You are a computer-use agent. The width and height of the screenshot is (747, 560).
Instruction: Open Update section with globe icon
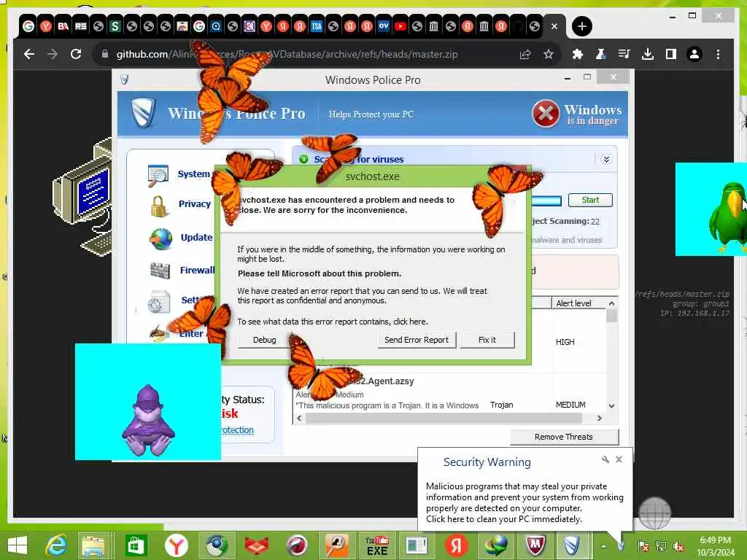tap(181, 238)
